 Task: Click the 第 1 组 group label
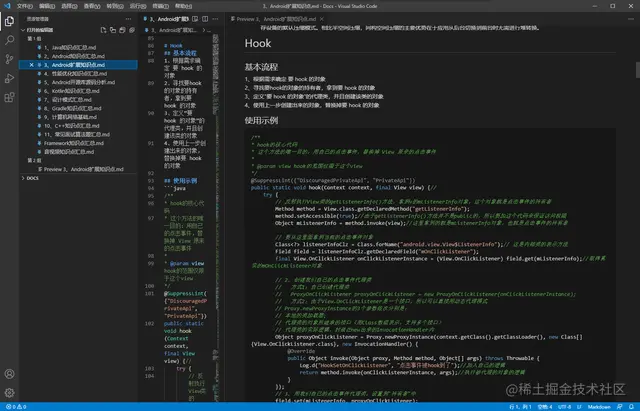34,38
